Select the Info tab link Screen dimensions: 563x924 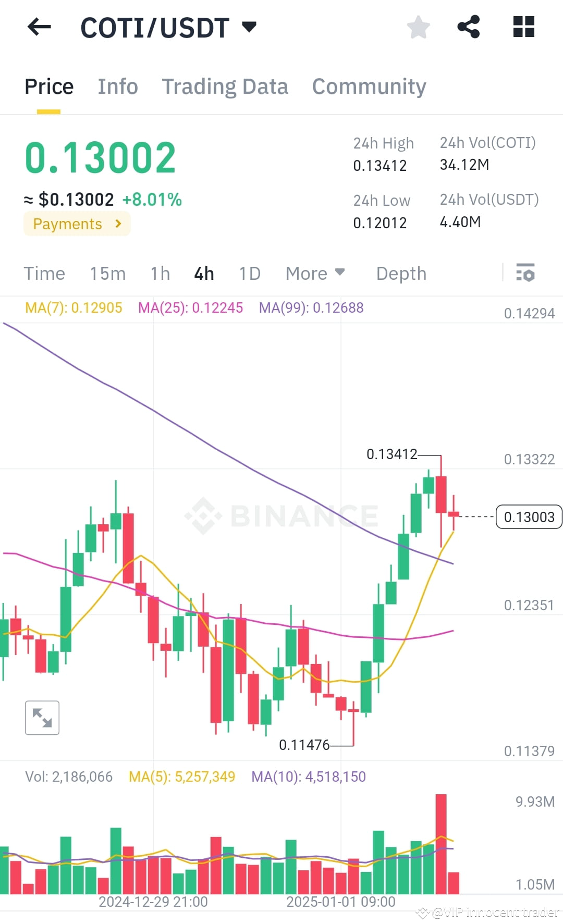click(x=117, y=86)
